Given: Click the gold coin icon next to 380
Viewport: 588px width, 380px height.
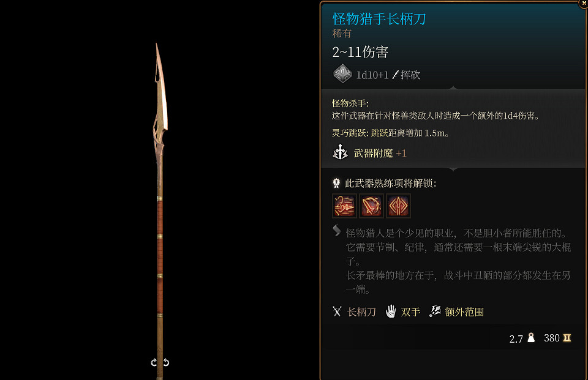Looking at the screenshot, I should pos(567,338).
